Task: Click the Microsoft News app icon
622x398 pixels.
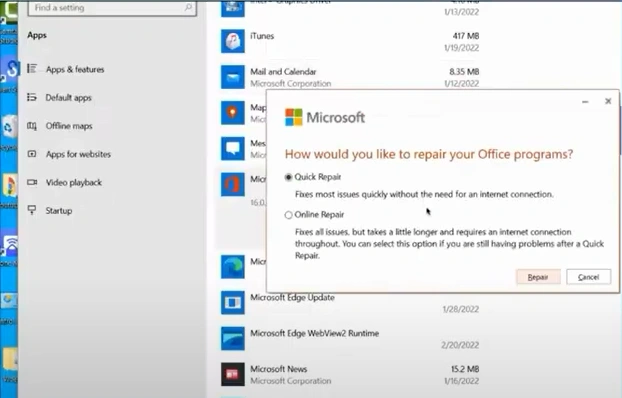Action: pos(232,374)
